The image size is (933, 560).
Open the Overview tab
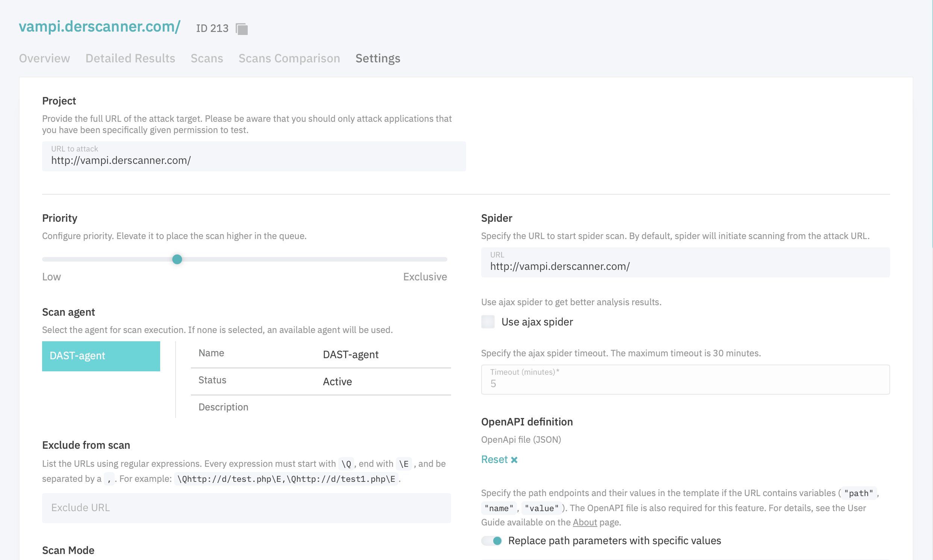44,58
